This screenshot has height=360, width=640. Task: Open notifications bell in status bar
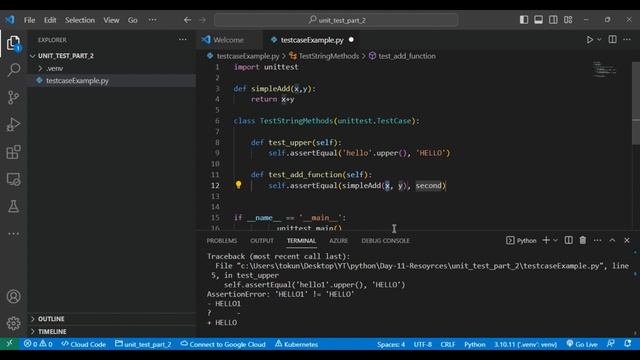pos(628,344)
